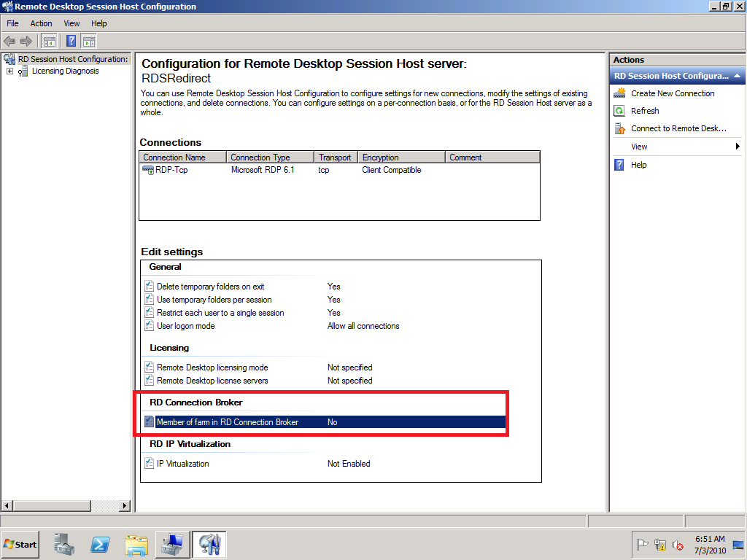The height and width of the screenshot is (560, 747).
Task: Click the Delete temporary folders setting icon
Action: click(x=149, y=286)
